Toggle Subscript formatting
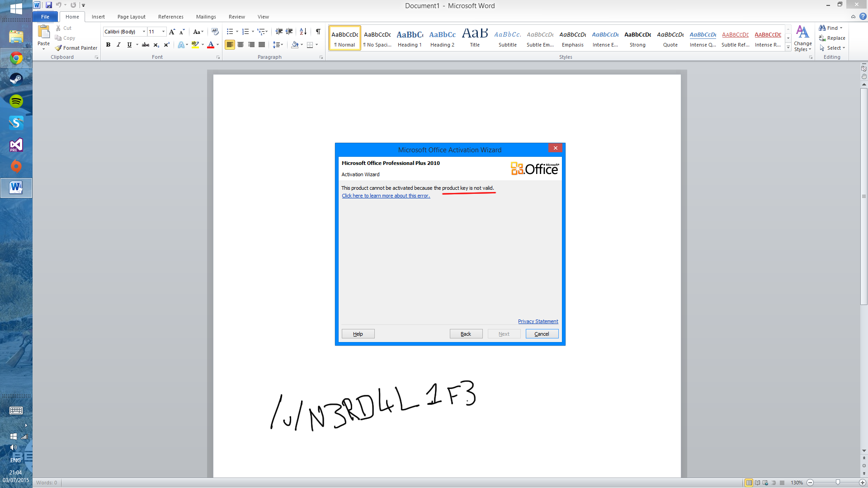Viewport: 868px width, 488px height. pos(156,45)
